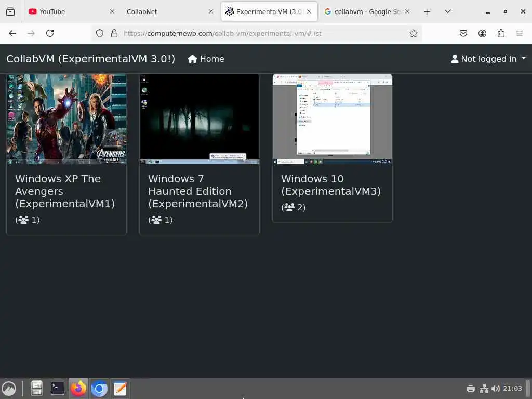
Task: Click the CollabVM (ExperimentalVM 3.0!) brand title
Action: pos(90,59)
